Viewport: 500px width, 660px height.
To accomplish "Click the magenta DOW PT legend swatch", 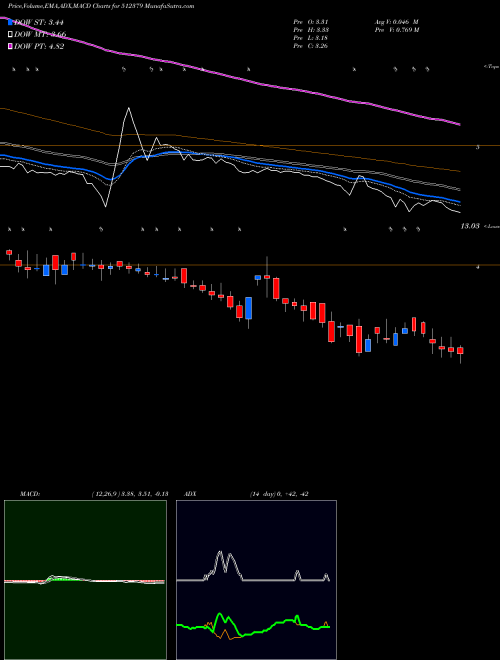I will [x=10, y=46].
